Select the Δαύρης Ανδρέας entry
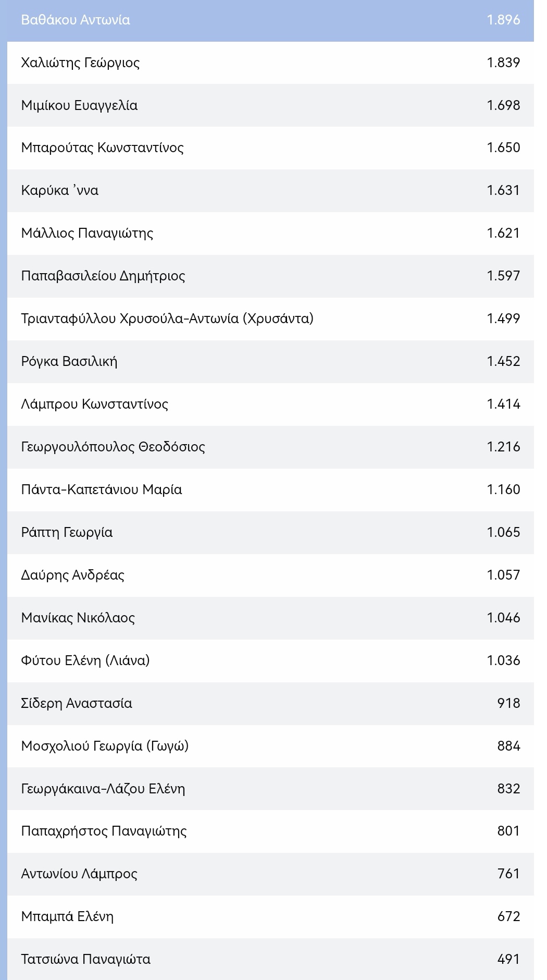The width and height of the screenshot is (547, 980). pyautogui.click(x=72, y=575)
